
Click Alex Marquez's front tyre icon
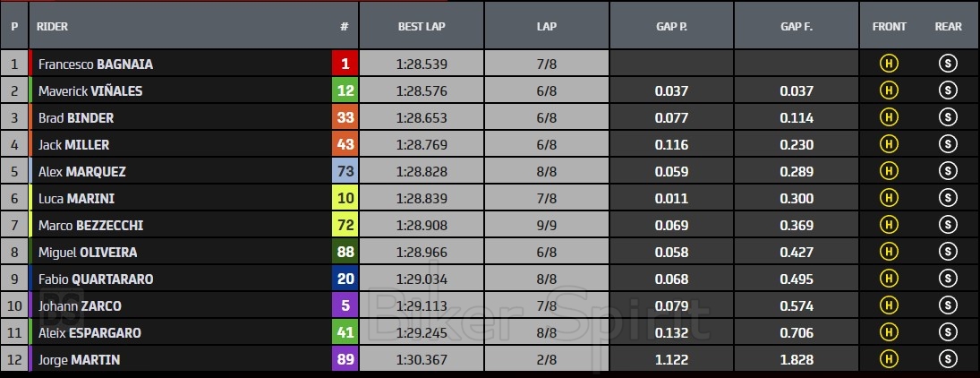point(890,171)
